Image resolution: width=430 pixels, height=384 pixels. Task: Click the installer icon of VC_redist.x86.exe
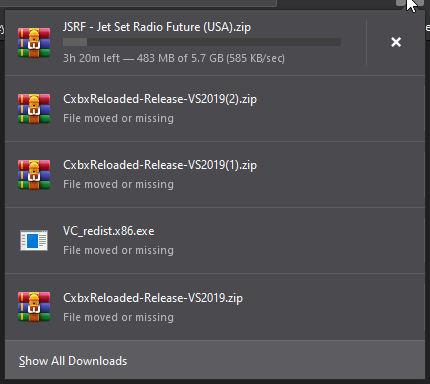coord(34,240)
